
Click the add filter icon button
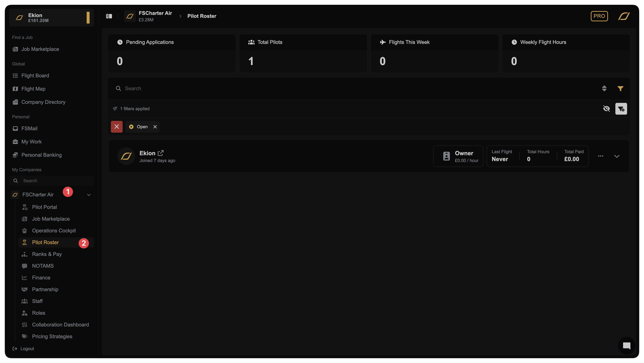click(x=621, y=109)
